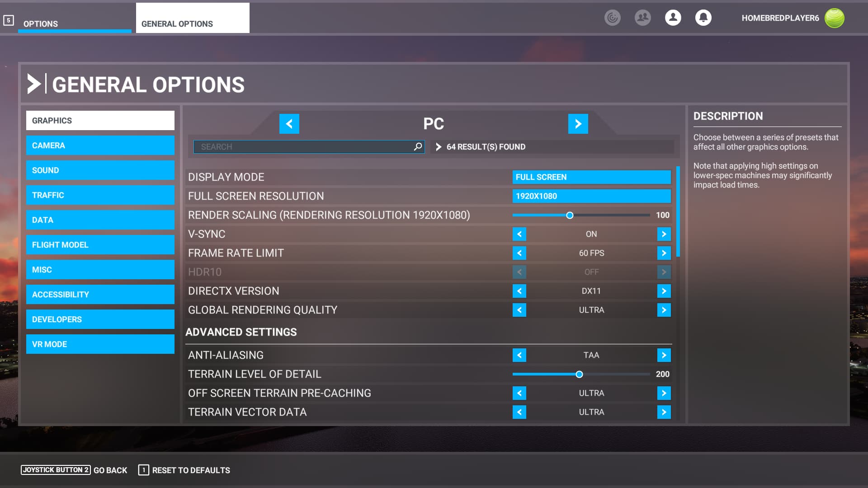
Task: Click the circular activity icon in header
Action: 612,18
